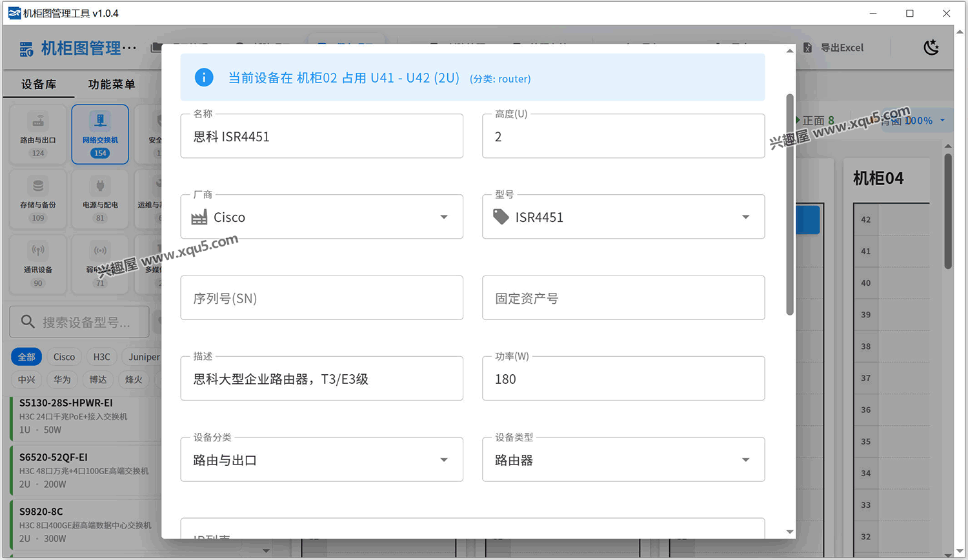Click the 固定资产号 input field
The height and width of the screenshot is (560, 968).
tap(623, 298)
